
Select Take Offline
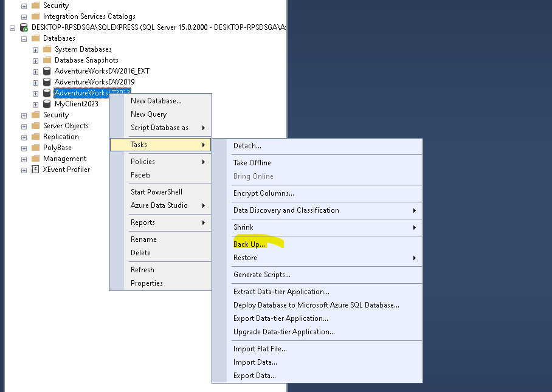[317, 163]
